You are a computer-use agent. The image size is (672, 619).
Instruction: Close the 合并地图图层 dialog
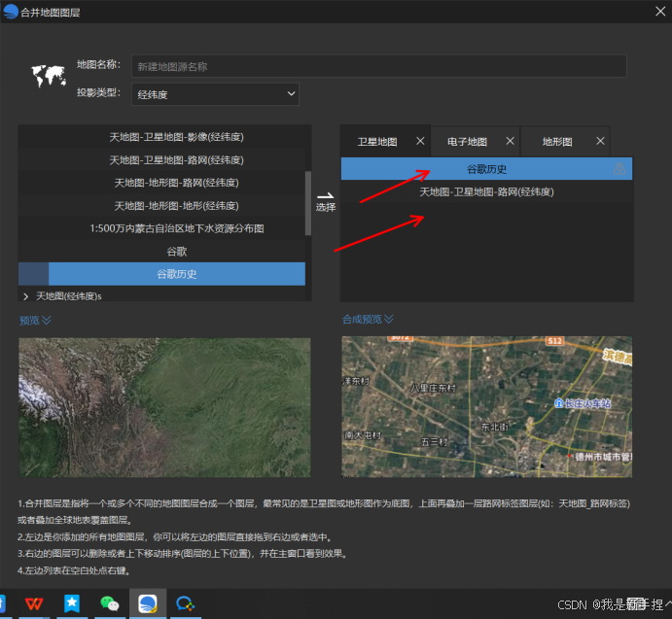(x=660, y=12)
